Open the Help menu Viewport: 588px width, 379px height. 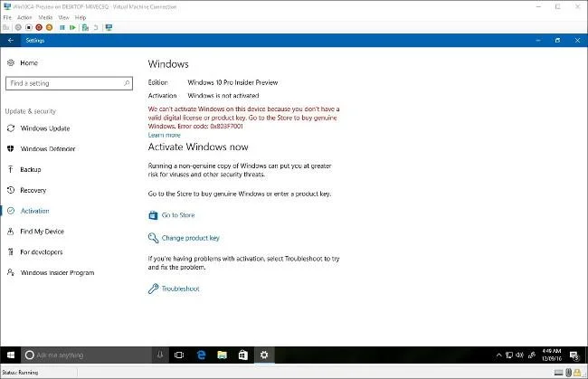pyautogui.click(x=81, y=17)
